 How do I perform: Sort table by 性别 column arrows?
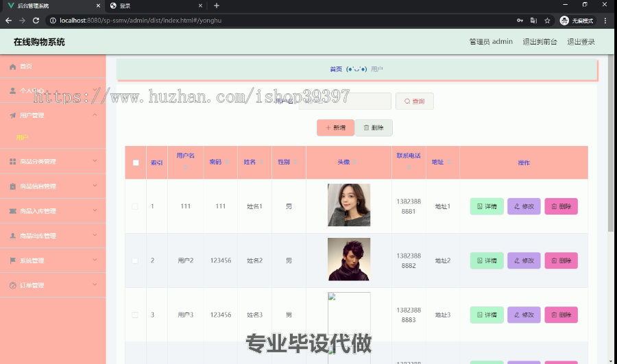click(x=295, y=162)
